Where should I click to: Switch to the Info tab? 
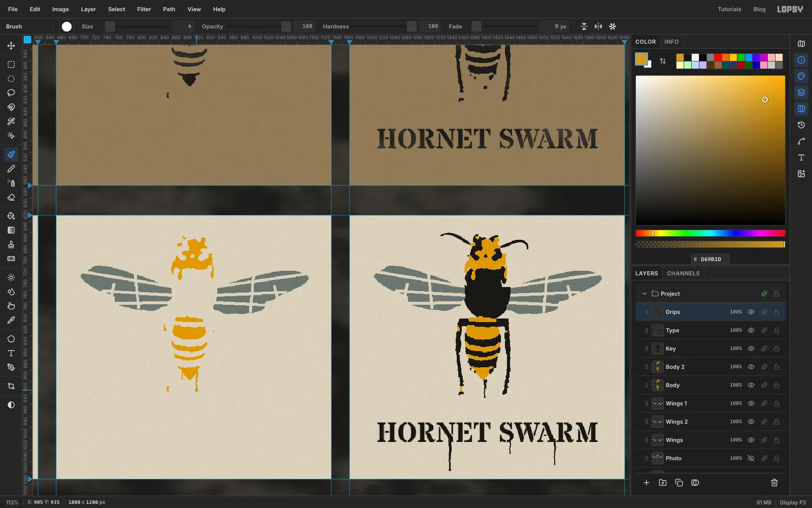[671, 42]
